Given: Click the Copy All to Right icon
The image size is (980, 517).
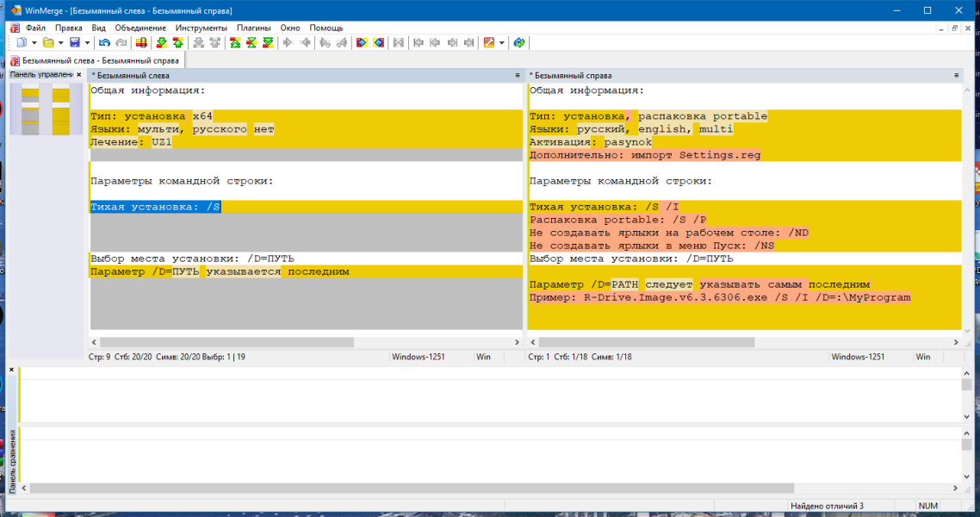Looking at the screenshot, I should tap(361, 42).
